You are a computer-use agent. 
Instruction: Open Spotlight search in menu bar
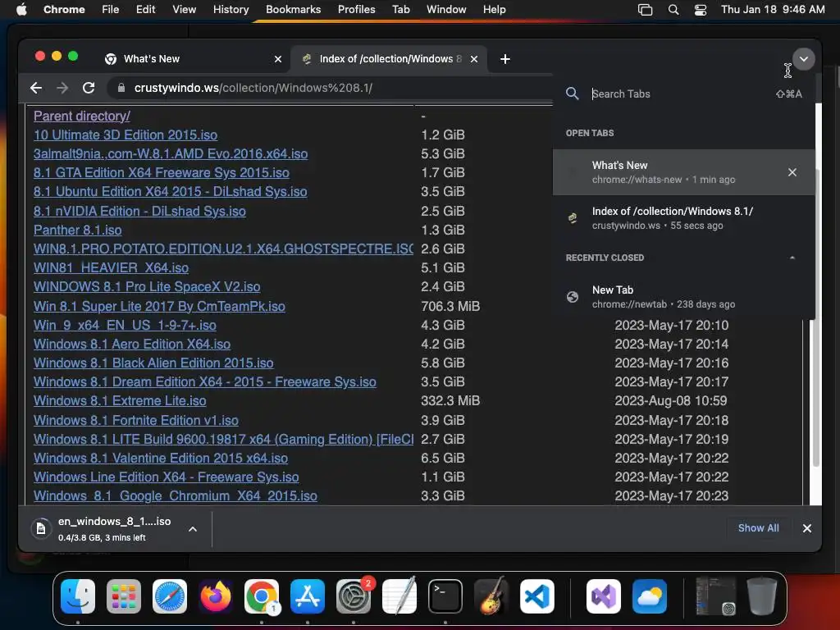pos(673,10)
